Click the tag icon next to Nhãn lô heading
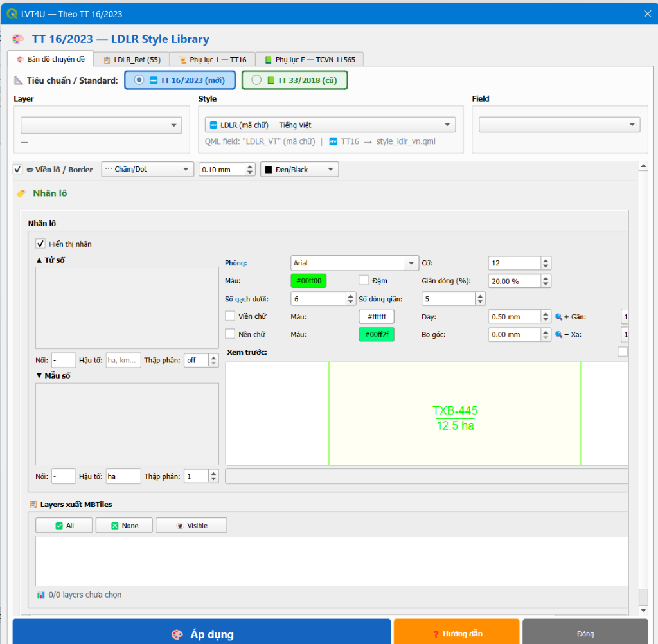This screenshot has height=644, width=658. pyautogui.click(x=21, y=193)
